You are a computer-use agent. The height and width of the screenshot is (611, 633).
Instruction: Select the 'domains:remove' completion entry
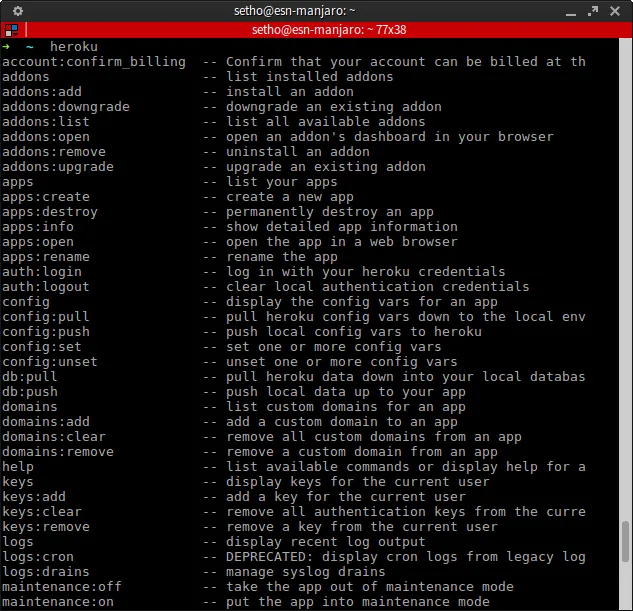(x=58, y=452)
